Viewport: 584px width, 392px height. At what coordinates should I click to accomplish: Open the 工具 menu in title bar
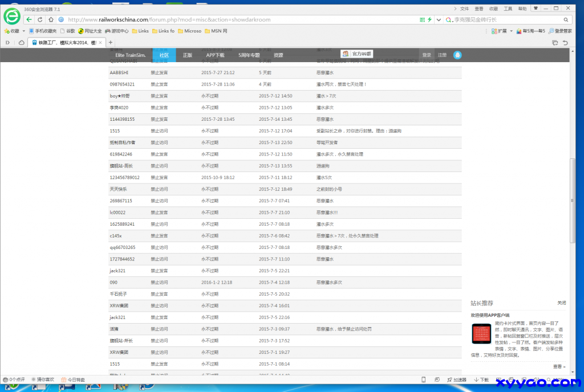[508, 9]
